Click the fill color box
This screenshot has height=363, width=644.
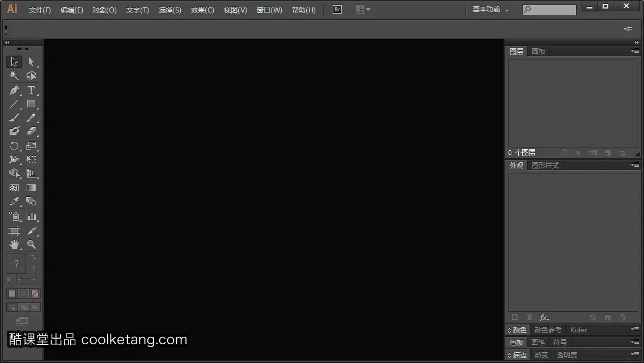click(16, 264)
